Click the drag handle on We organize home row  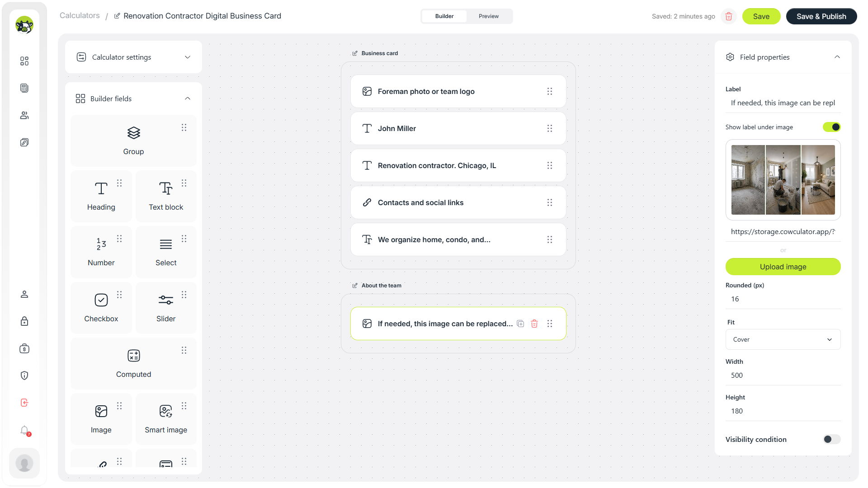[550, 239]
